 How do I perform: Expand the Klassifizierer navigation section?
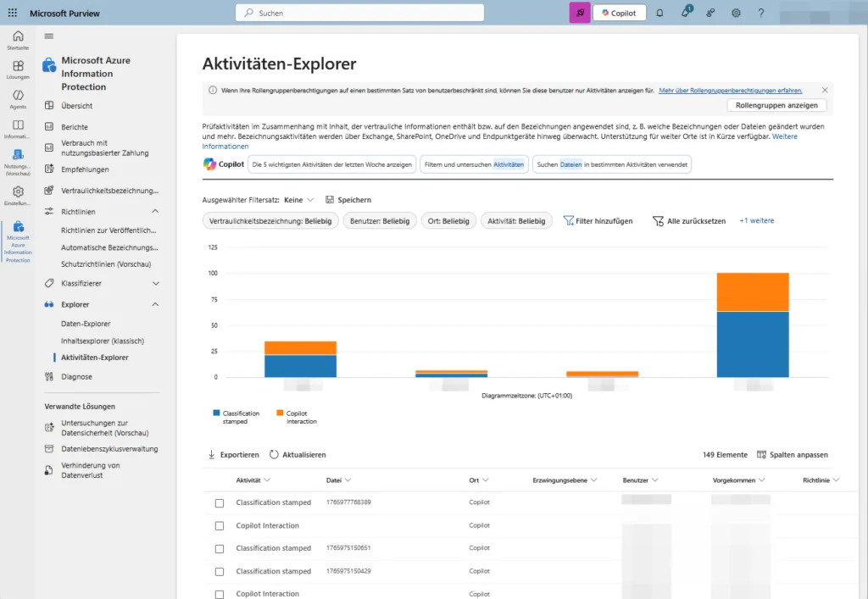(155, 283)
